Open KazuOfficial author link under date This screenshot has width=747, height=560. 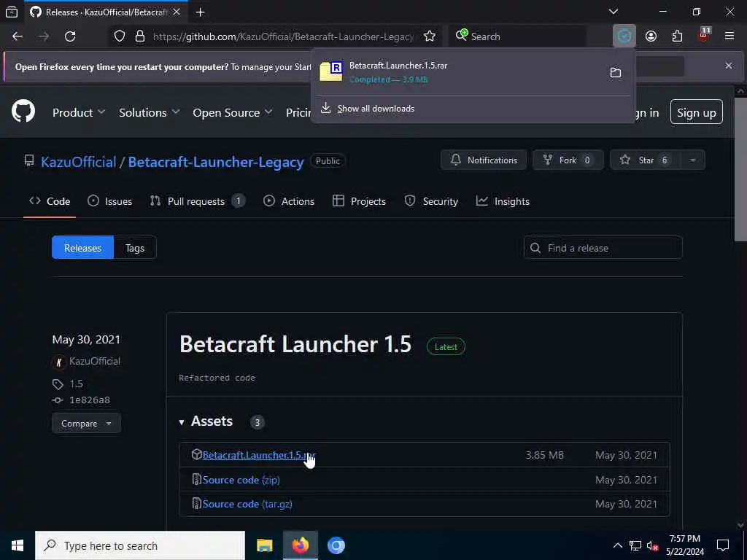[94, 361]
